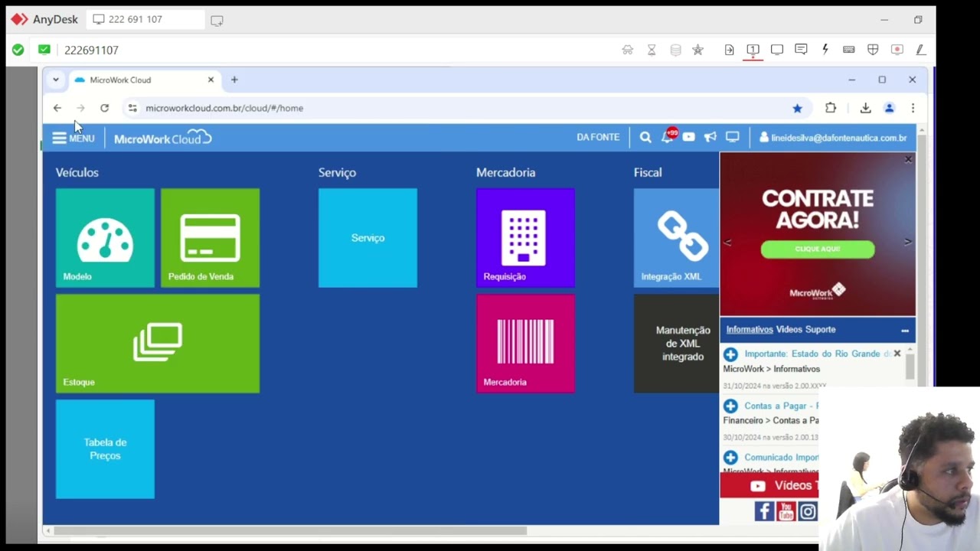Open the Videos YouTube red banner

click(769, 486)
